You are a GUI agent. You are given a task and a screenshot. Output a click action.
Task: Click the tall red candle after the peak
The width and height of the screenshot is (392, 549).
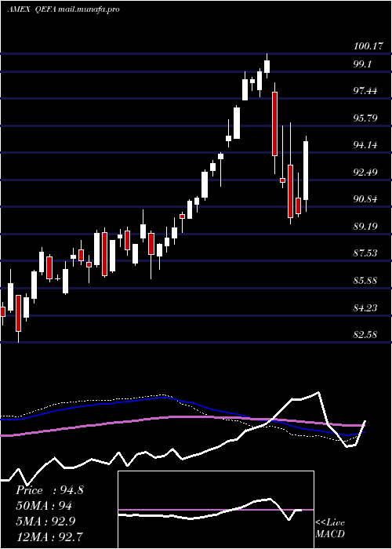coord(274,124)
